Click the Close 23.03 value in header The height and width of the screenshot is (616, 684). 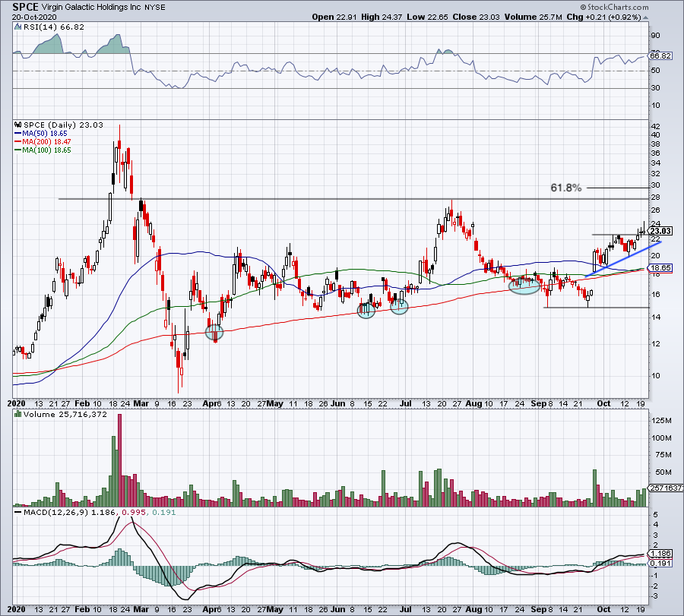click(476, 17)
